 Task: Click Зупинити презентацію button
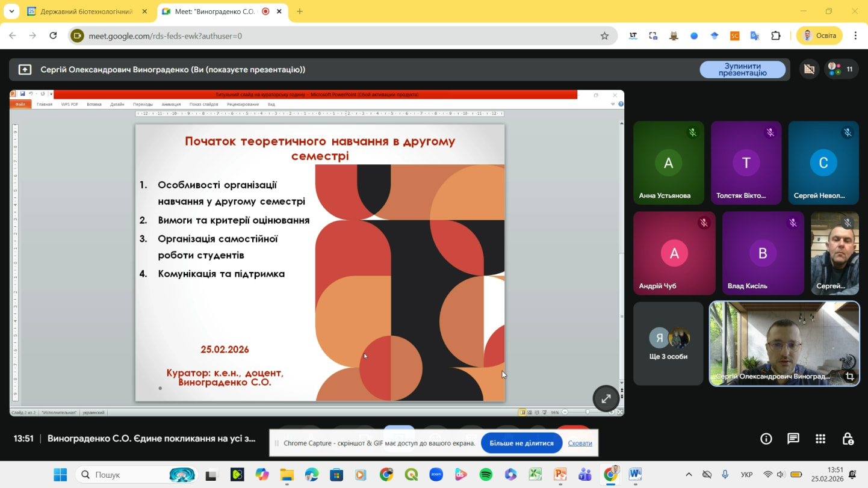[x=742, y=70]
